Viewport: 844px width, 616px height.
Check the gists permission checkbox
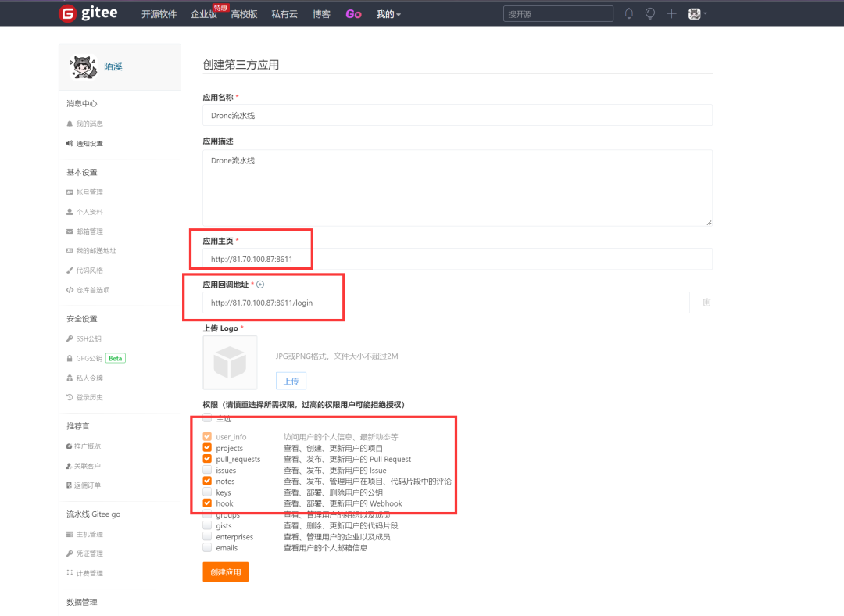click(207, 525)
